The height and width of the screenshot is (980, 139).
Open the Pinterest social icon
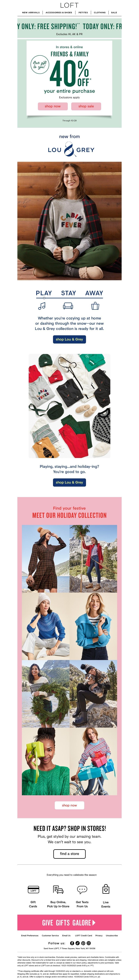pyautogui.click(x=83, y=943)
